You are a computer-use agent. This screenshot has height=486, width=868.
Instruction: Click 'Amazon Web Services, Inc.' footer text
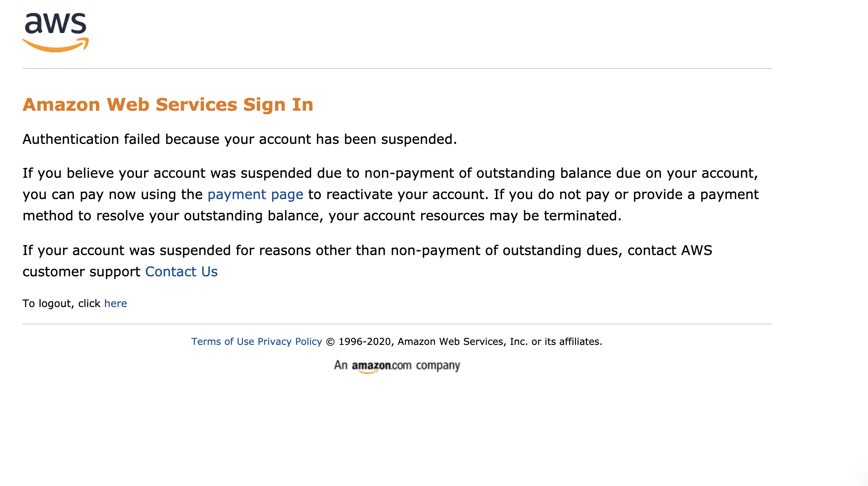(462, 342)
